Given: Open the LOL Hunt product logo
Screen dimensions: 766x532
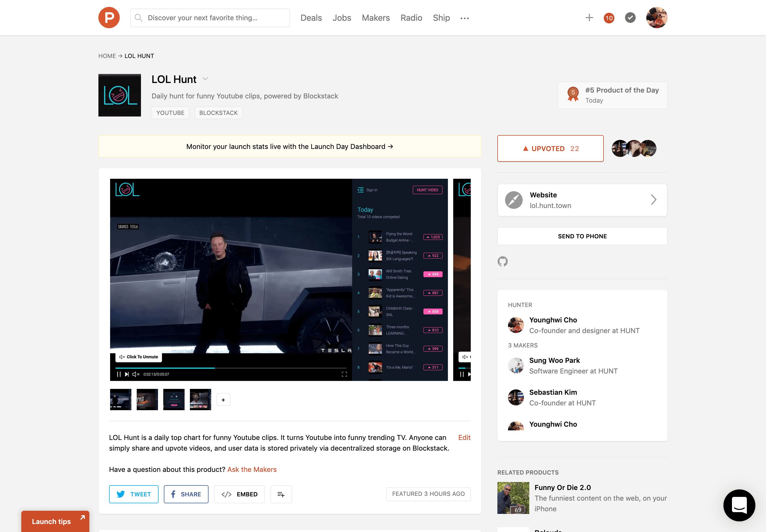Looking at the screenshot, I should pyautogui.click(x=120, y=95).
